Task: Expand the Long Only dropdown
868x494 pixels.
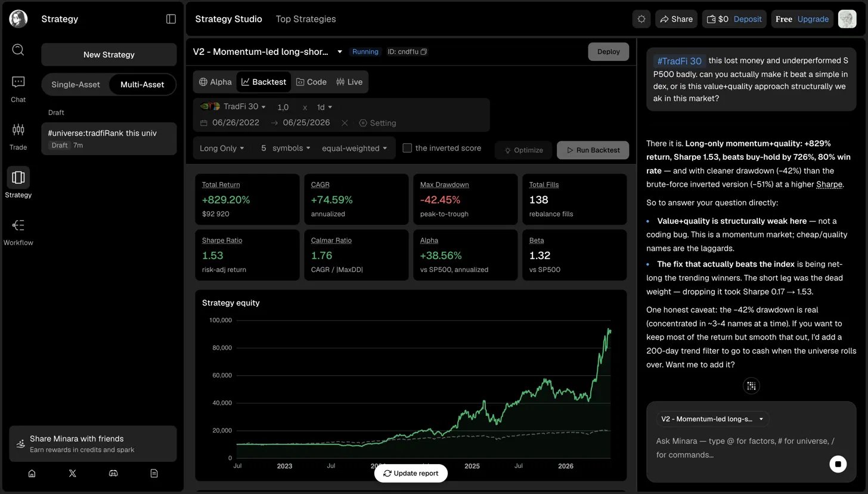Action: tap(222, 149)
